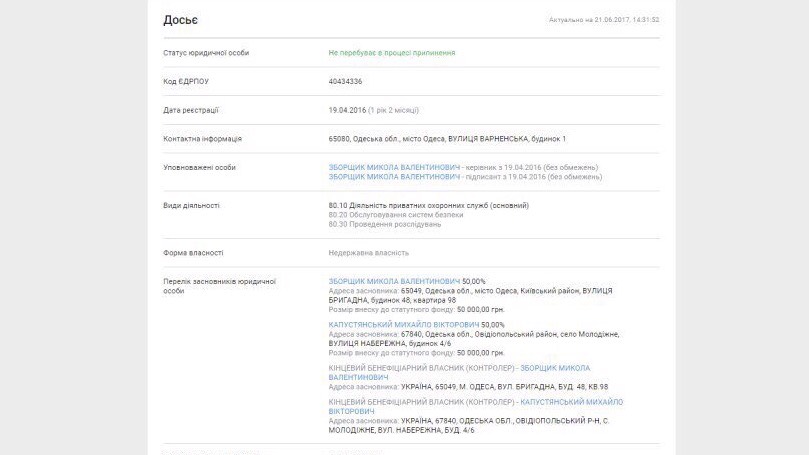809x455 pixels.
Task: Click the Контактна інформація row label
Action: tap(202, 138)
